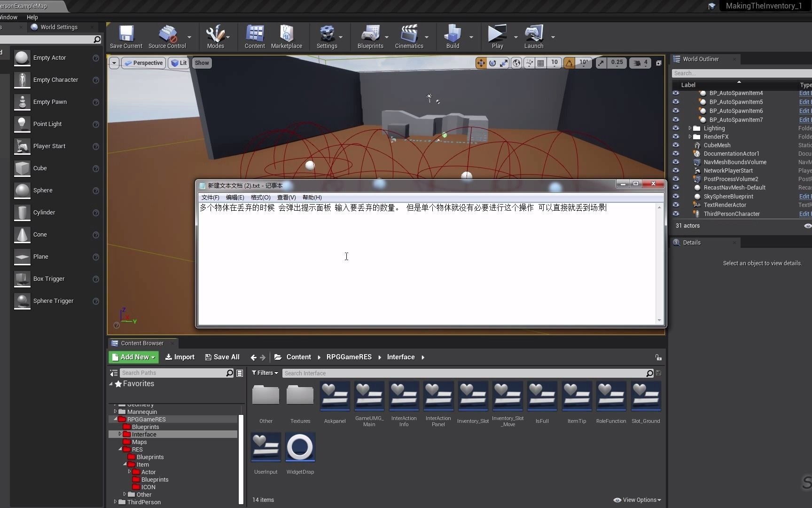This screenshot has width=812, height=508.
Task: Click Edit Blueprint link for ThirdPersonCharacter
Action: (804, 214)
